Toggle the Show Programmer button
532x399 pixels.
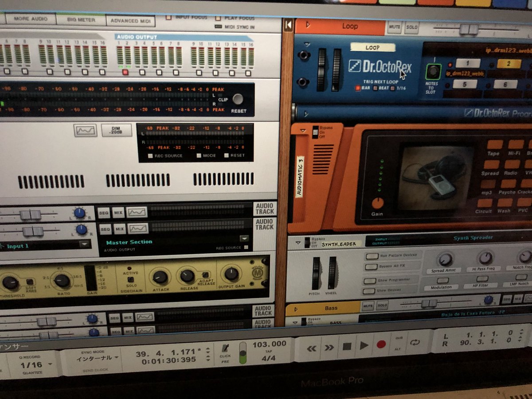369,281
